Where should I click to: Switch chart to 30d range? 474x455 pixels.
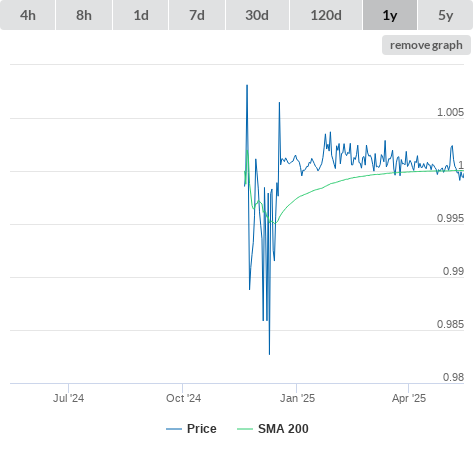[x=257, y=15]
